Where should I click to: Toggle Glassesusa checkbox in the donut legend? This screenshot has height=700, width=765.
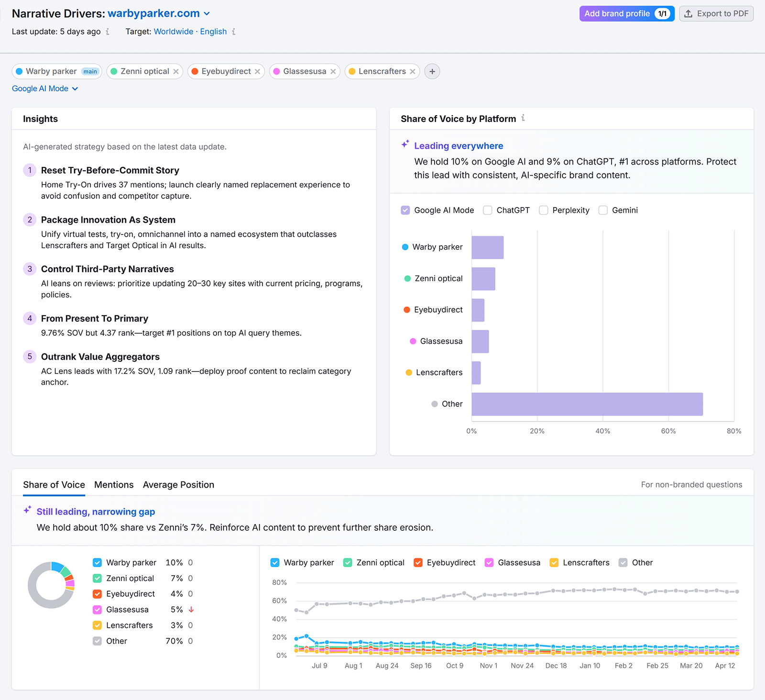tap(97, 610)
